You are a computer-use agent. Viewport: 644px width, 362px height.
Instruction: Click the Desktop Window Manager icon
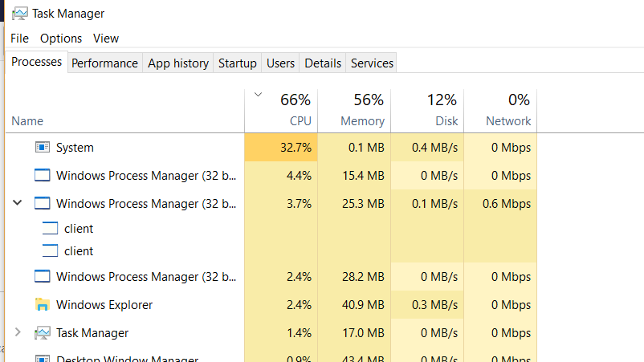[43, 358]
